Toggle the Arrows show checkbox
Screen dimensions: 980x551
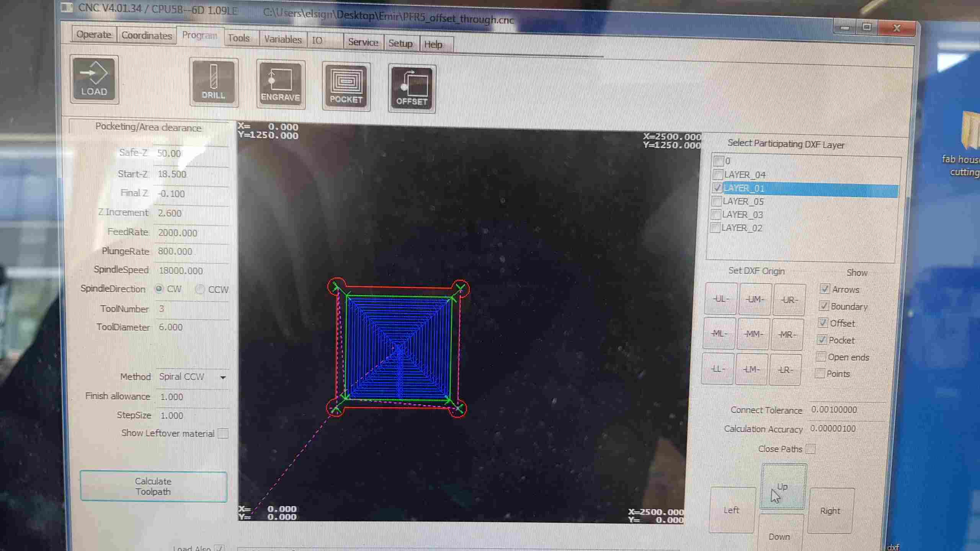tap(825, 289)
